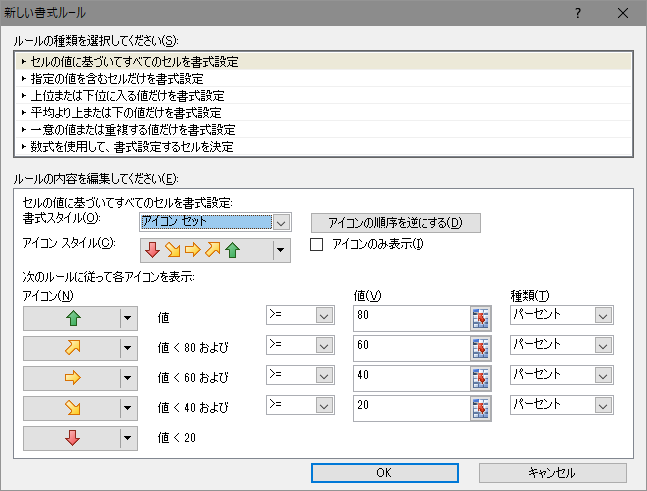Click the text 値 < 20
Image resolution: width=647 pixels, height=491 pixels.
[177, 438]
